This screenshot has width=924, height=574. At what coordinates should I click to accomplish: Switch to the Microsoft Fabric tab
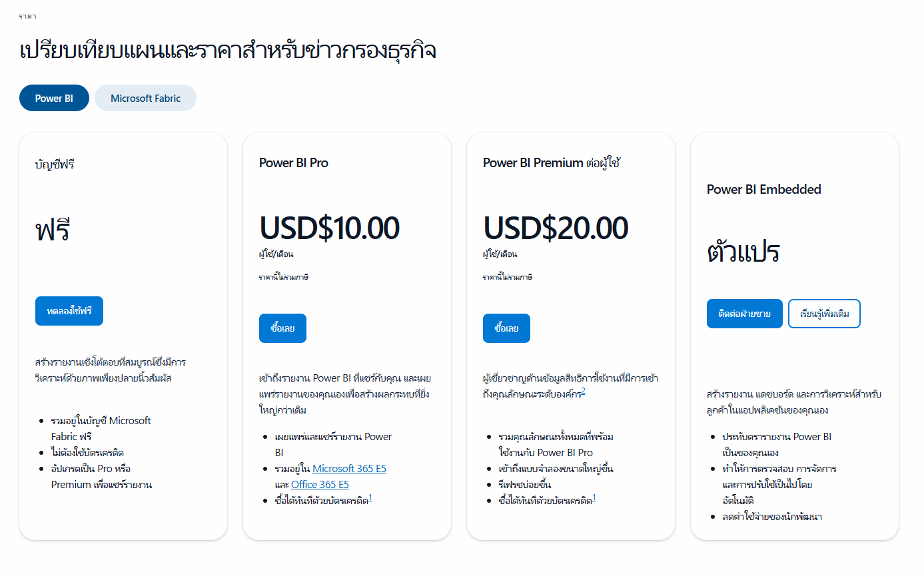(x=145, y=98)
